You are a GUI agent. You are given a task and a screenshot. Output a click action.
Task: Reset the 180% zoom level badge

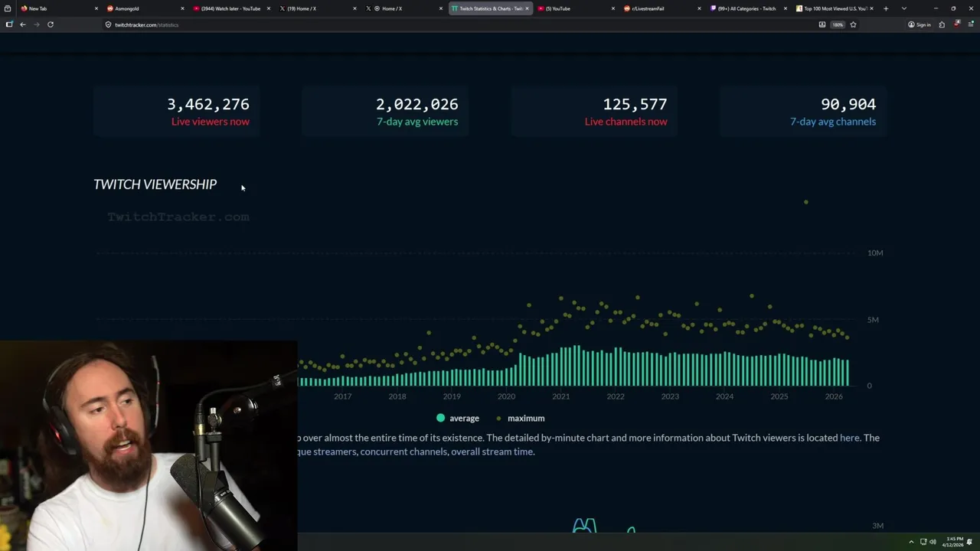(x=838, y=24)
